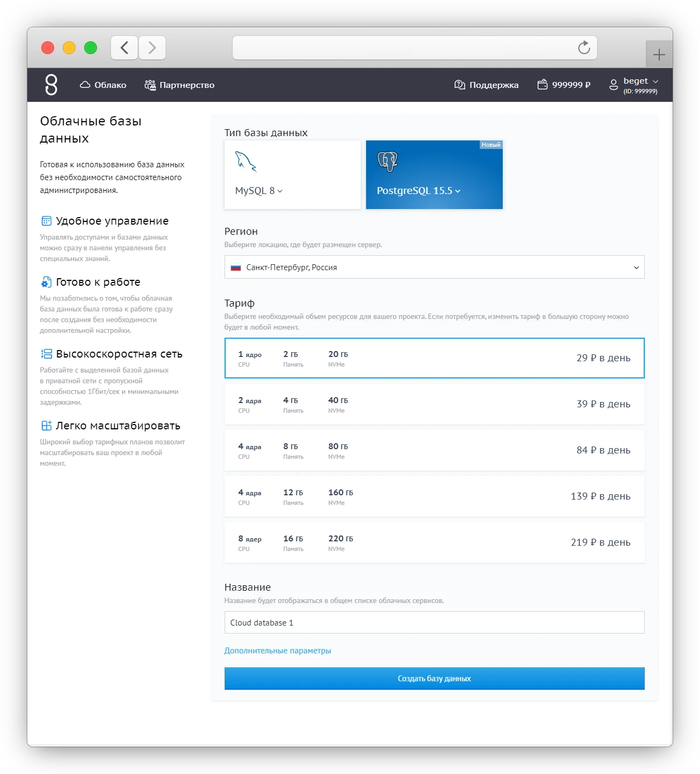The height and width of the screenshot is (774, 700).
Task: Click the Cloud database 1 name field
Action: coord(434,622)
